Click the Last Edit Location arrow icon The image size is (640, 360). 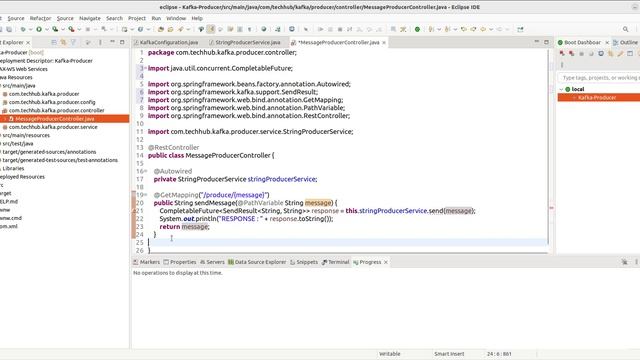tap(464, 29)
